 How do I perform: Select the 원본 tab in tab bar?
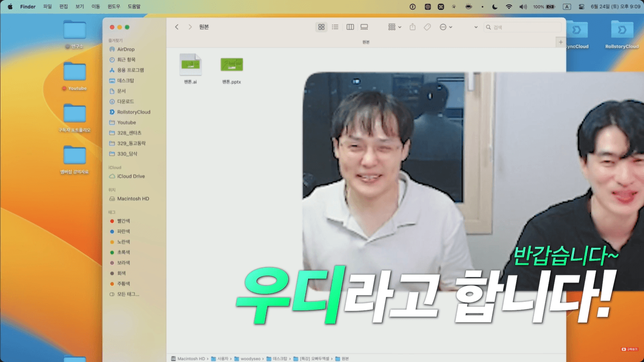pyautogui.click(x=366, y=42)
